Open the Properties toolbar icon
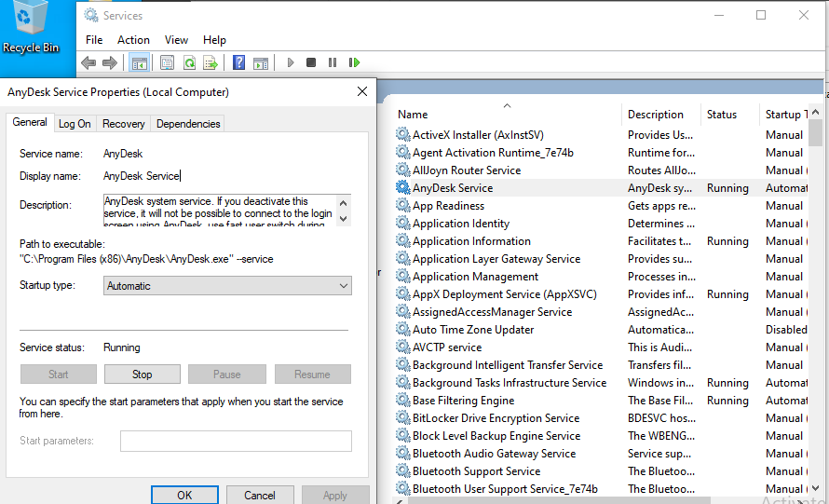 tap(167, 63)
